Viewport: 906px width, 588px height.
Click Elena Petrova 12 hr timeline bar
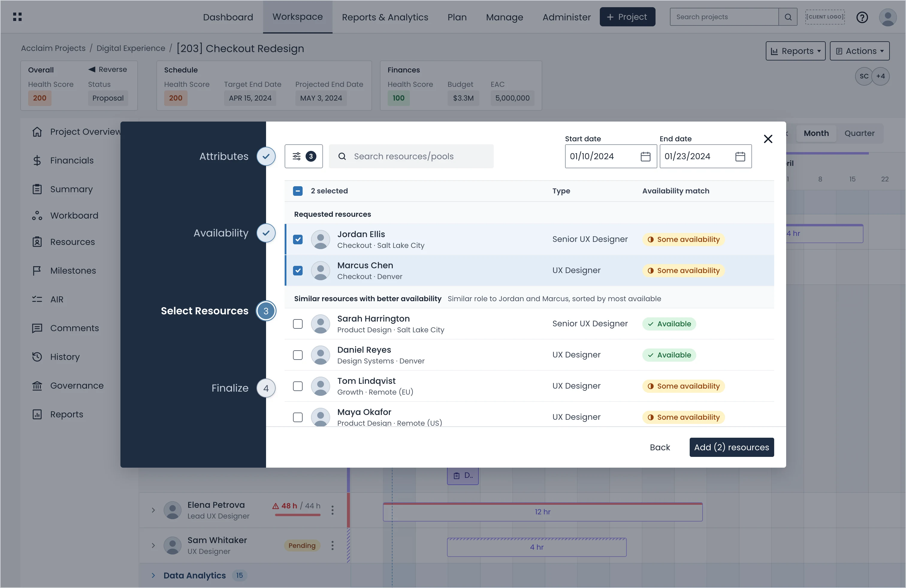543,512
